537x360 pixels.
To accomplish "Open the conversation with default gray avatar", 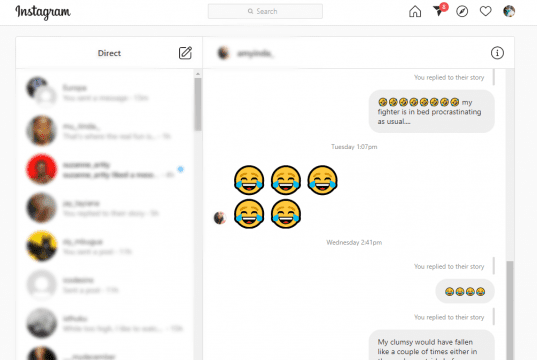I will pos(104,285).
